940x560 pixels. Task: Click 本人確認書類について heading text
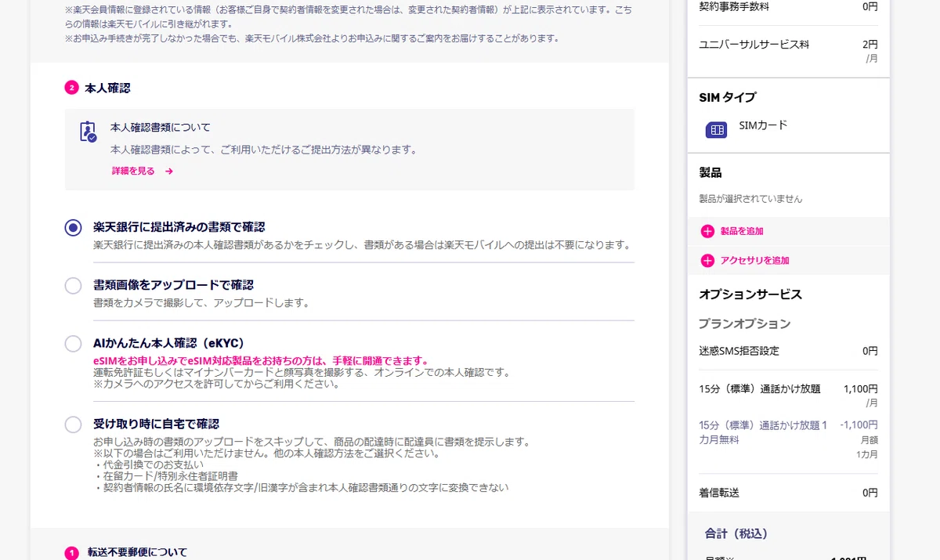161,127
